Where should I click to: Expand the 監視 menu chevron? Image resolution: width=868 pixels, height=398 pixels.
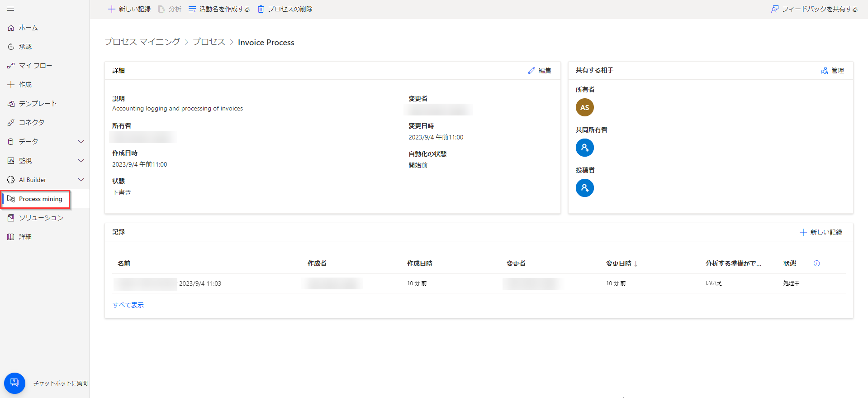pyautogui.click(x=81, y=161)
